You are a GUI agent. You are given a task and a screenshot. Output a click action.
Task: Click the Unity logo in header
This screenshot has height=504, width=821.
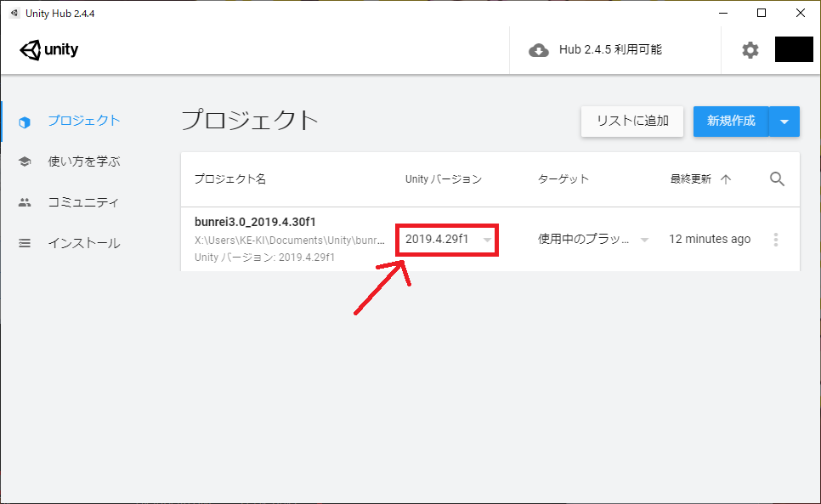pos(49,50)
